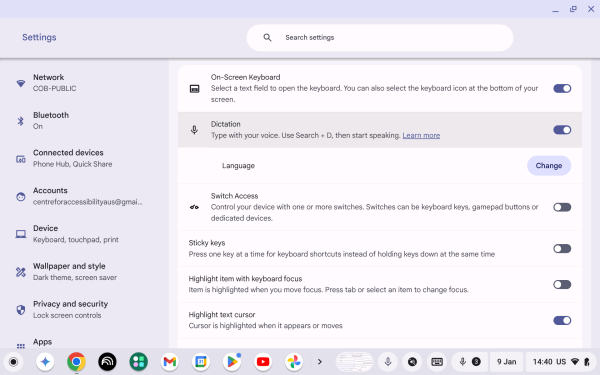
Task: Open Network settings in sidebar
Action: click(84, 83)
